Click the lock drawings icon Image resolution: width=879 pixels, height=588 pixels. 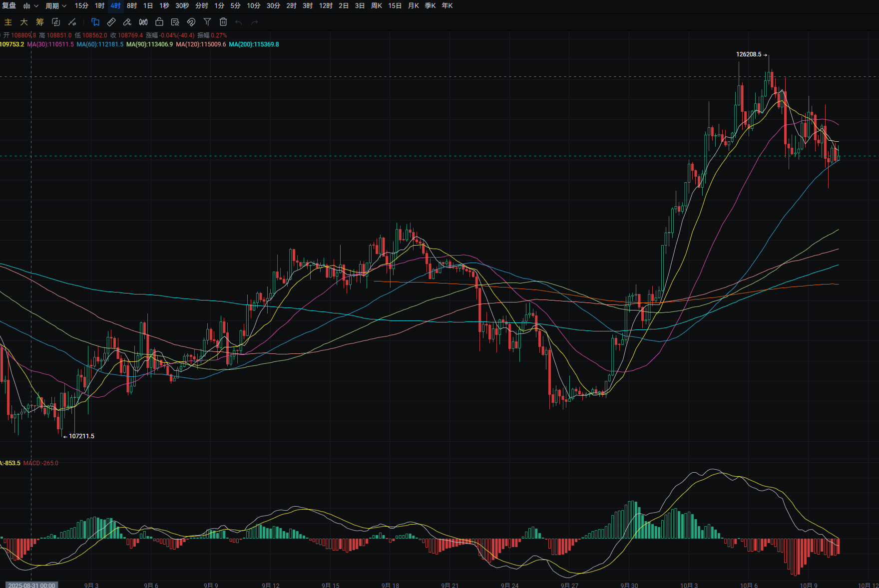tap(159, 22)
